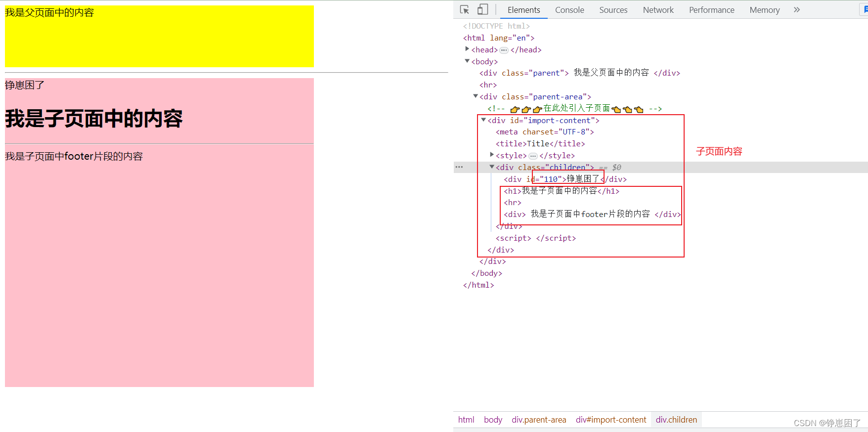
Task: Select html in the breadcrumb bar
Action: coord(466,420)
